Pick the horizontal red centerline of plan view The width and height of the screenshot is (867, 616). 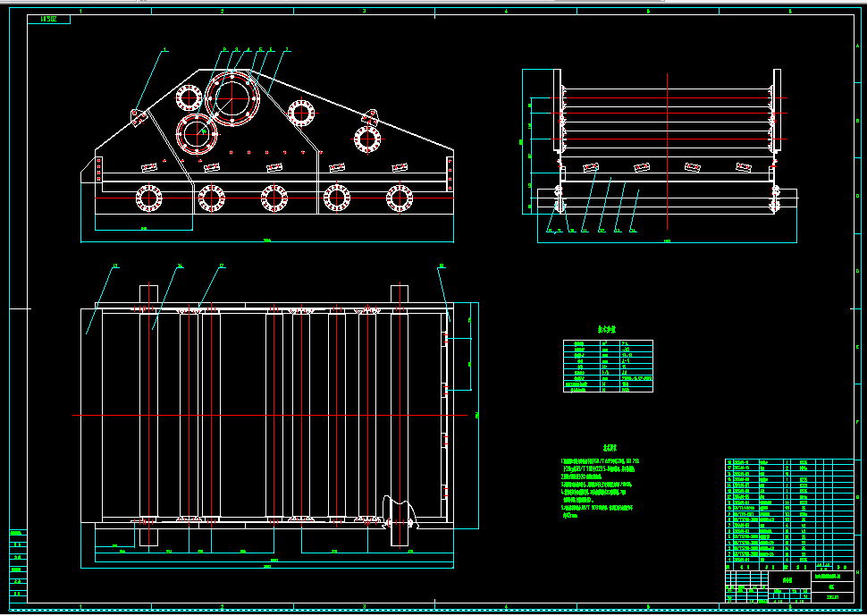pyautogui.click(x=270, y=415)
